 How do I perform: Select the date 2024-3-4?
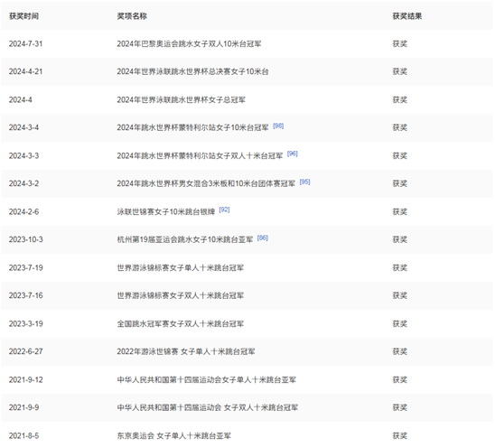[23, 127]
